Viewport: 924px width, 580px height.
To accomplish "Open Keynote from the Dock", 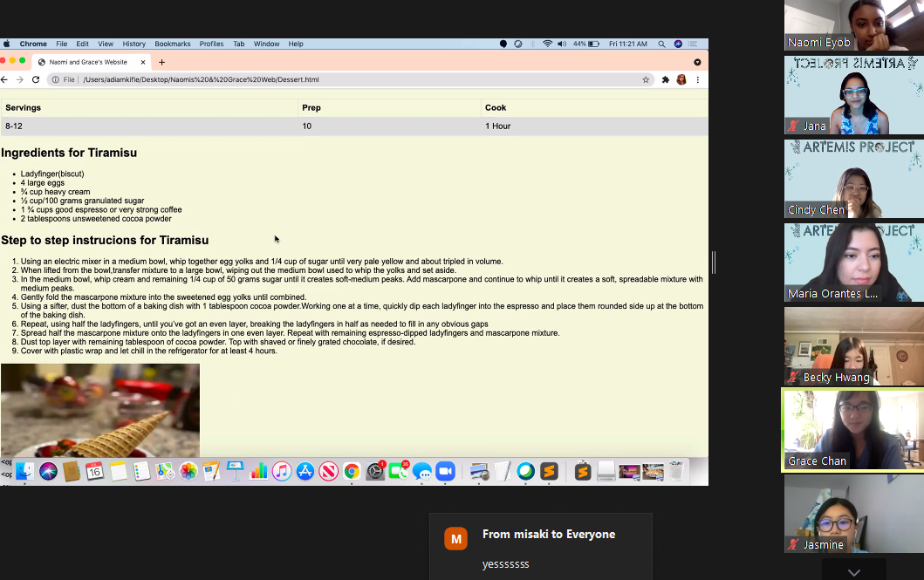I will click(235, 471).
